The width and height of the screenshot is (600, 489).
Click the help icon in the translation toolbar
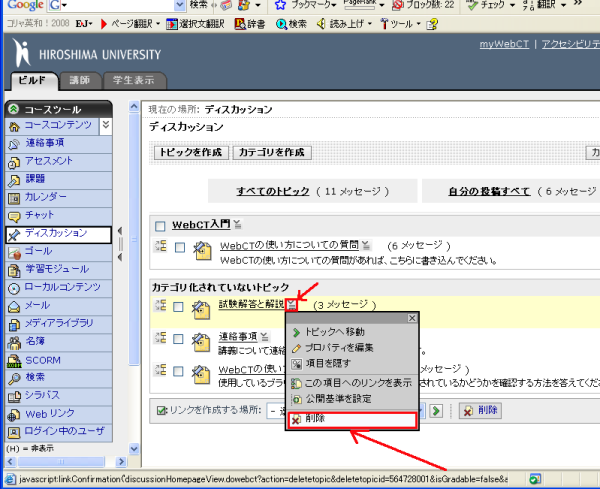[432, 24]
